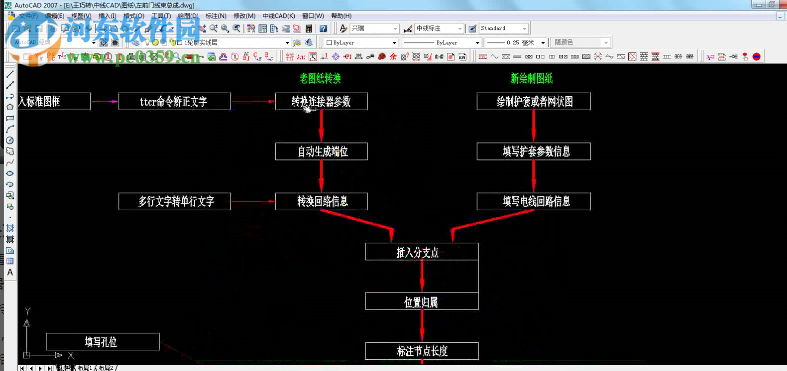Select the Gradient tool
Image resolution: width=787 pixels, height=371 pixels.
click(x=10, y=239)
